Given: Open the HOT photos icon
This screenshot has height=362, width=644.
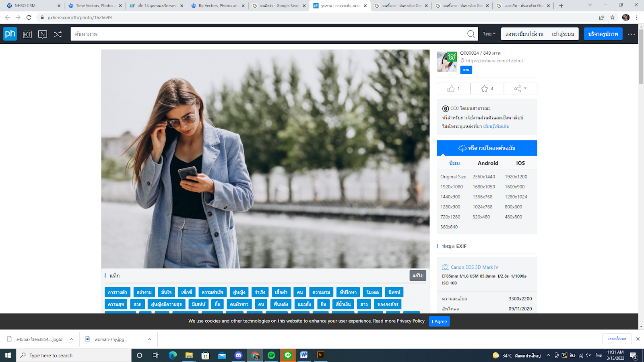Looking at the screenshot, I should pyautogui.click(x=27, y=34).
